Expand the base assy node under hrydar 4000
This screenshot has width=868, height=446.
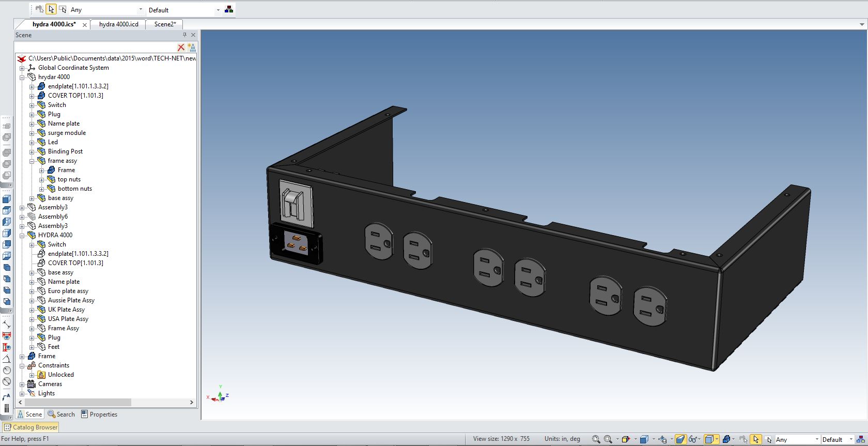click(x=32, y=198)
